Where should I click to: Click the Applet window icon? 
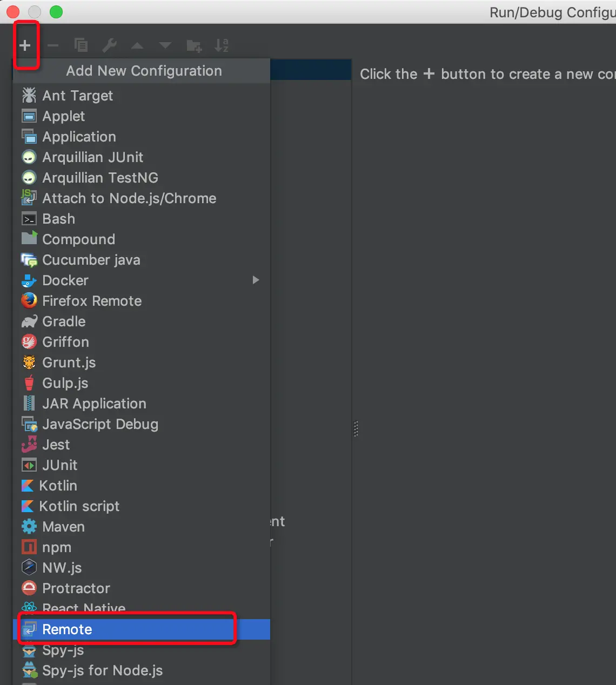[x=29, y=116]
